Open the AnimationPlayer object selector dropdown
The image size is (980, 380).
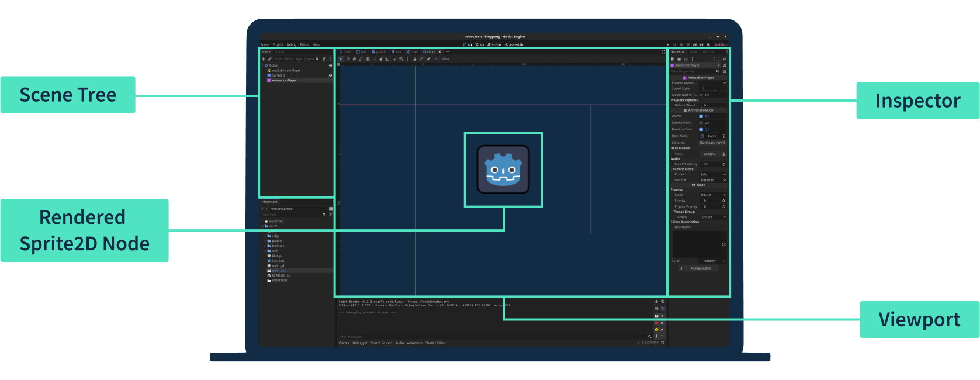point(695,65)
